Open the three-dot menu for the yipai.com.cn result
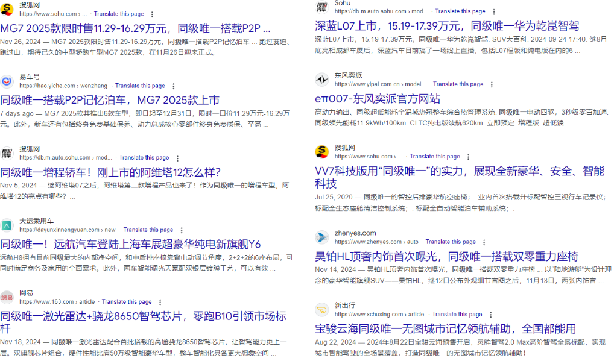614x364 pixels. point(492,84)
